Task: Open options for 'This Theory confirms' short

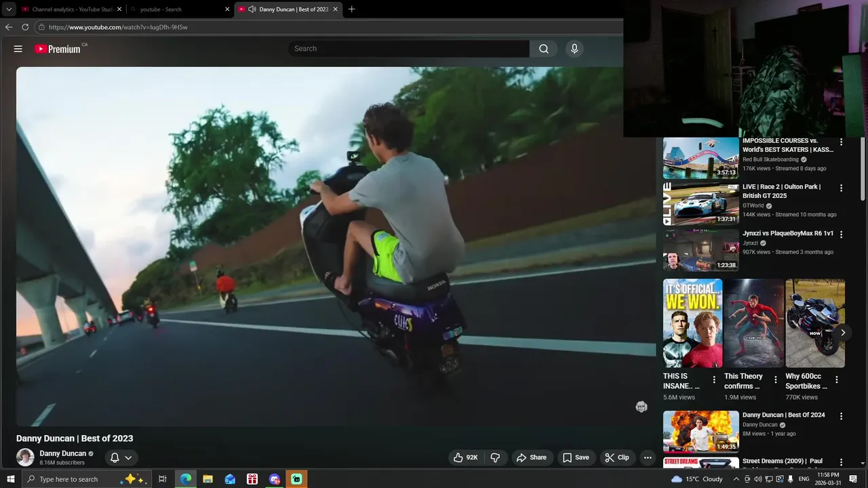Action: click(776, 380)
